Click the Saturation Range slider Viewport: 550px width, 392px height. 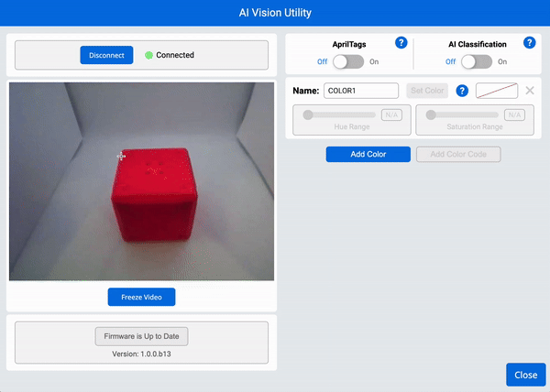[464, 114]
